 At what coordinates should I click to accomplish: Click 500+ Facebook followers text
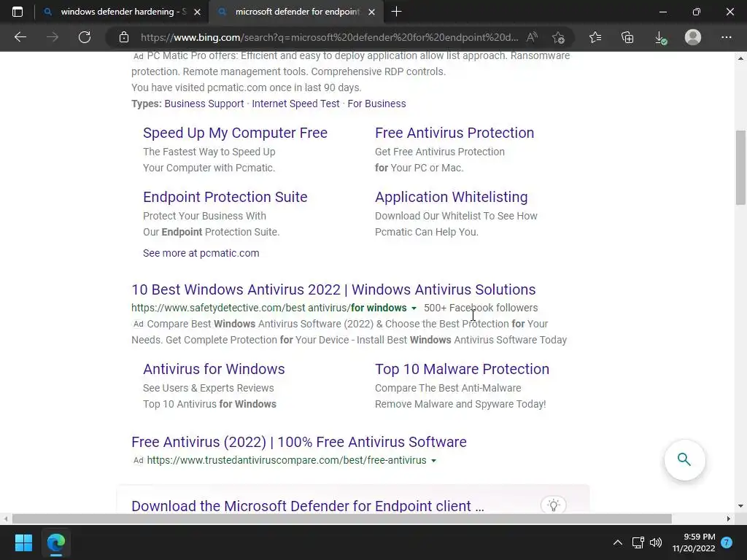pyautogui.click(x=481, y=308)
